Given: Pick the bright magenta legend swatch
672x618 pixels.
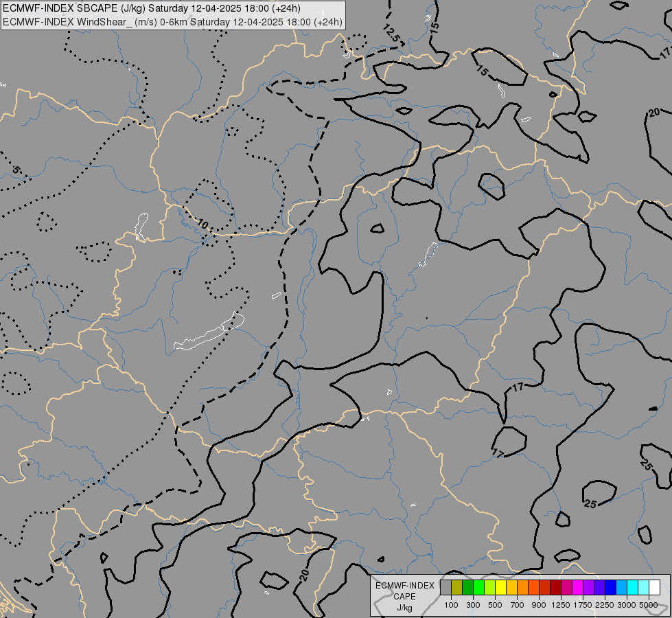Looking at the screenshot, I should point(577,588).
